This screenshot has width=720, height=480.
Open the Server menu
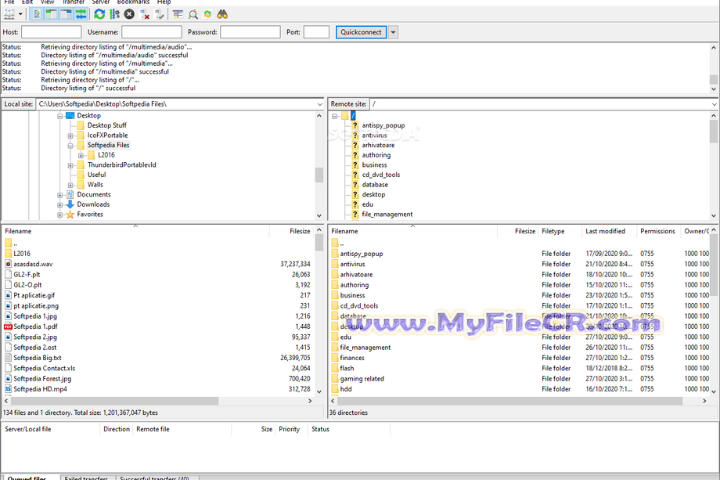point(101,2)
